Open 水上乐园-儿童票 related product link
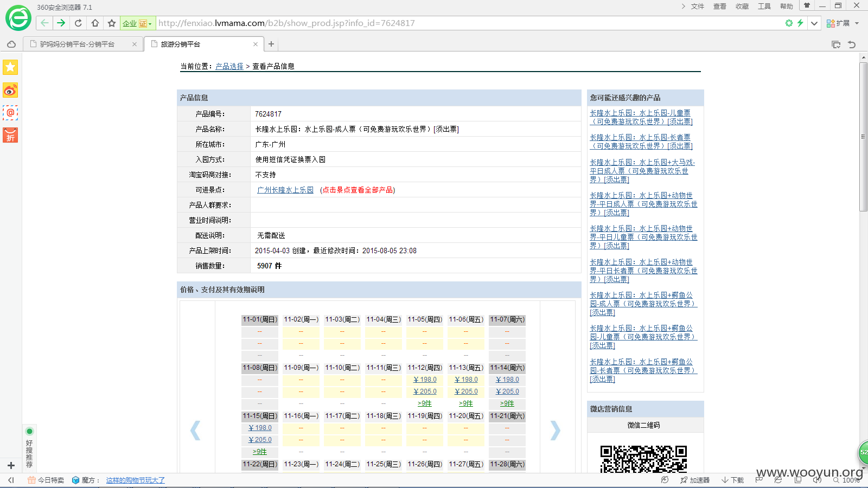868x488 pixels. click(x=641, y=117)
